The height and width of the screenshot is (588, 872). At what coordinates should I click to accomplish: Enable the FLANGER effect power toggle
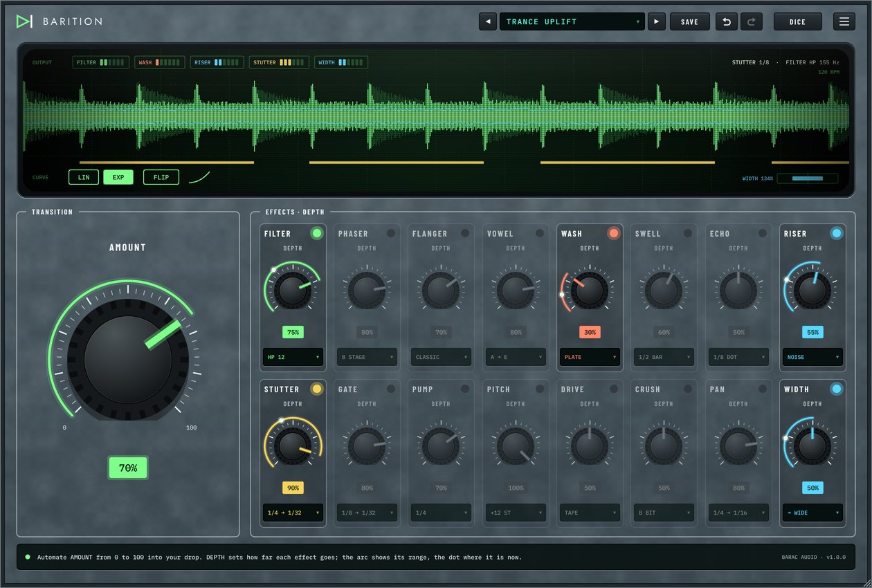point(465,233)
